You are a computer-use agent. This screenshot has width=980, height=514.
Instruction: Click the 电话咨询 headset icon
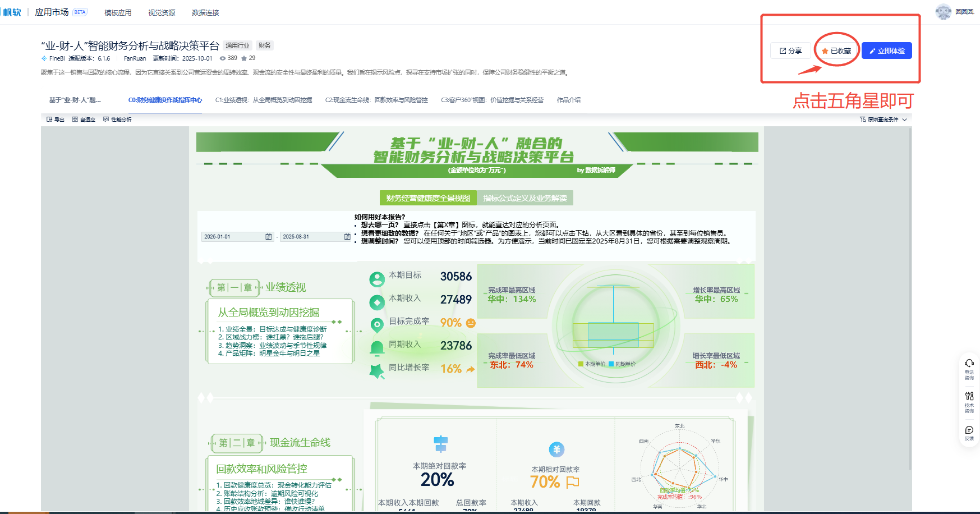pos(969,364)
